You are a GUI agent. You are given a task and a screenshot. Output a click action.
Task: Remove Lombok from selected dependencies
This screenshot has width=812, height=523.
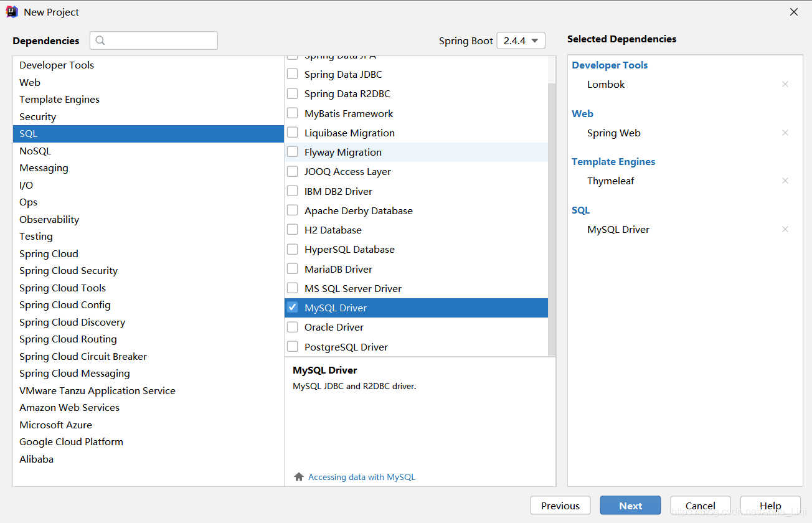(785, 84)
